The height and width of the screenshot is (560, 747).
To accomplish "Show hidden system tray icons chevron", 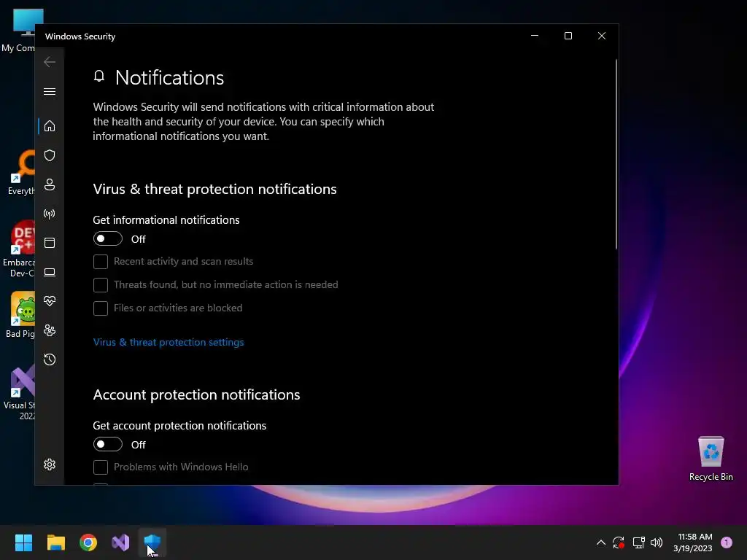I will click(601, 542).
